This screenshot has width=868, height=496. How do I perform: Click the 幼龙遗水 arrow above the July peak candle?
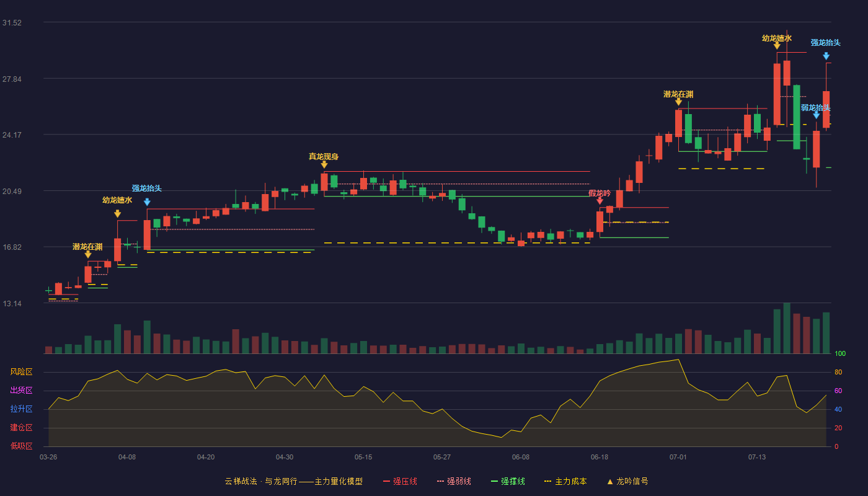(777, 46)
